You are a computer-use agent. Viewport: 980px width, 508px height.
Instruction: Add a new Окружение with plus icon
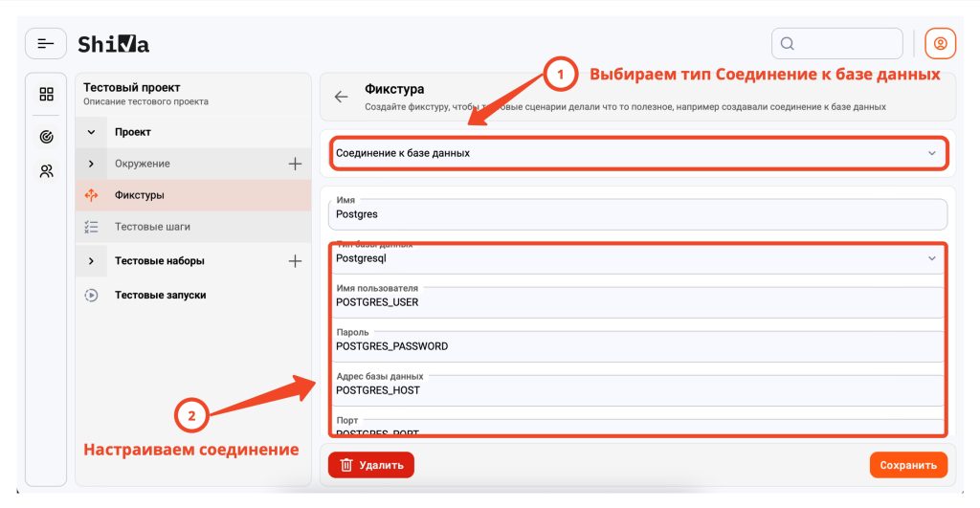(295, 164)
